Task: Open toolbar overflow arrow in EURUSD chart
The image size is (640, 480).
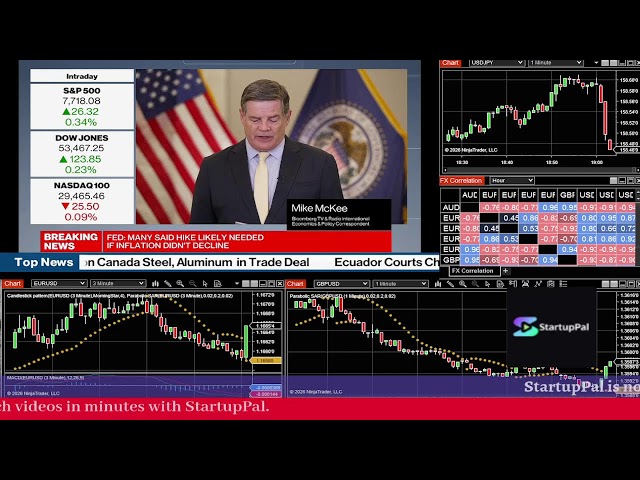Action: coord(237,283)
